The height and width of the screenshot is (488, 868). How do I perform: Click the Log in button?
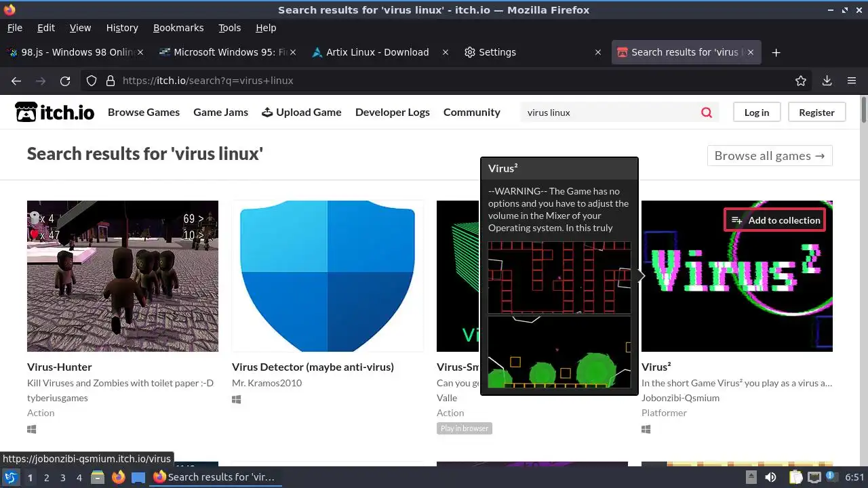[757, 113]
